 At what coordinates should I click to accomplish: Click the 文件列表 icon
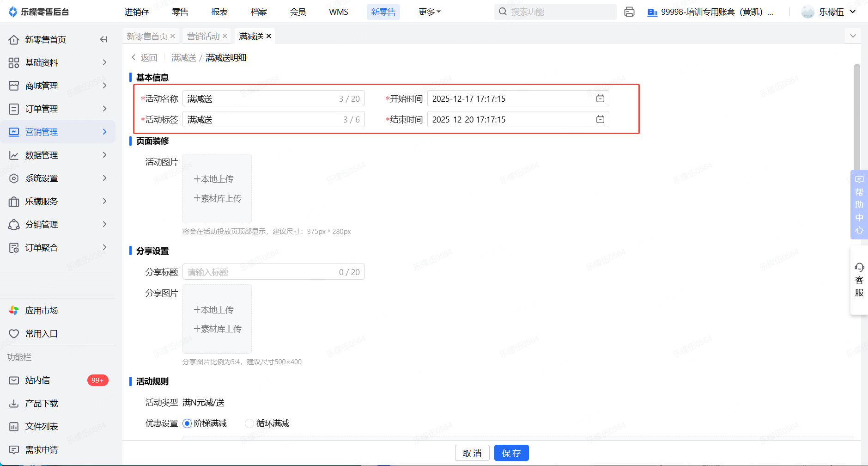[x=14, y=427]
